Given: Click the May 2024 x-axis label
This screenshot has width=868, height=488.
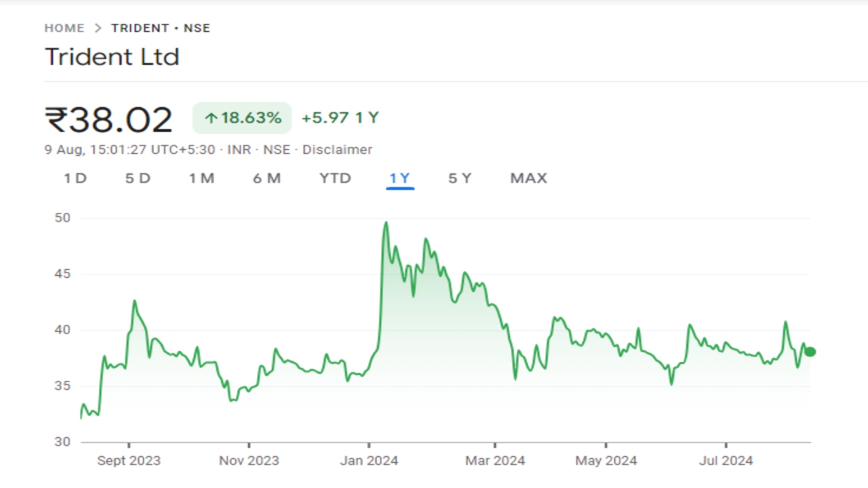Looking at the screenshot, I should pos(606,460).
